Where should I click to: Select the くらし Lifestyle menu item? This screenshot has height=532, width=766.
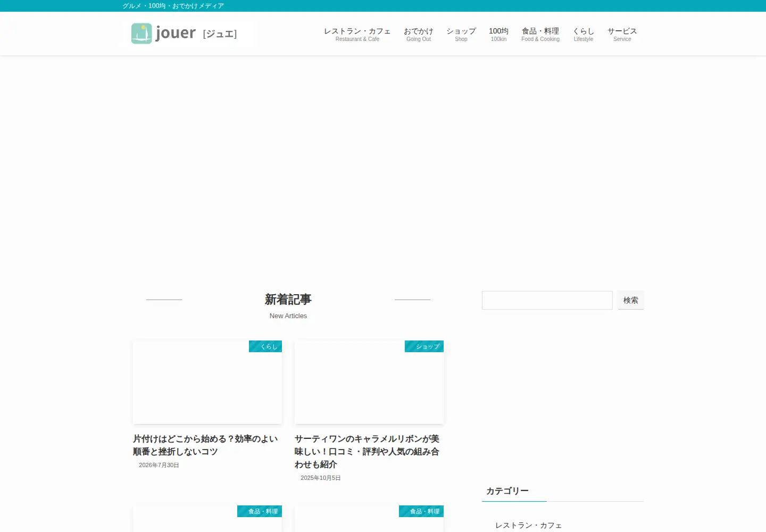tap(584, 34)
